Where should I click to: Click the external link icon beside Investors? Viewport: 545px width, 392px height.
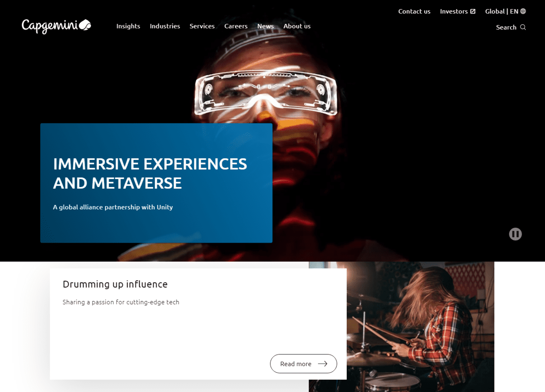(473, 11)
